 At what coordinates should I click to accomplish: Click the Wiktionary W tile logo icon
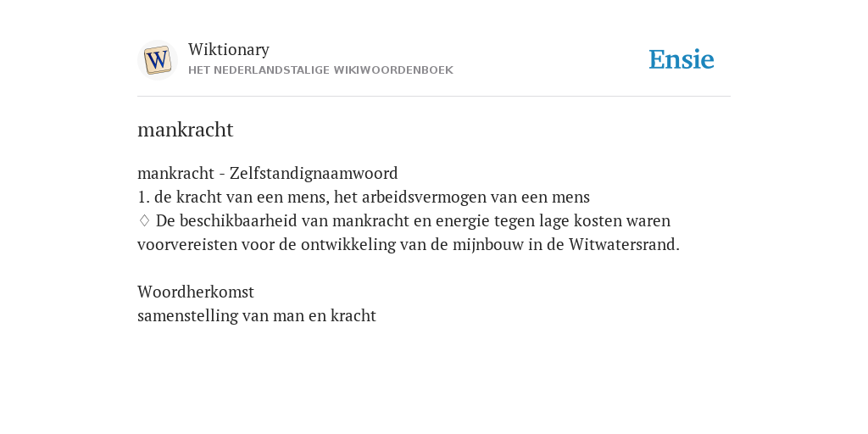click(x=157, y=60)
